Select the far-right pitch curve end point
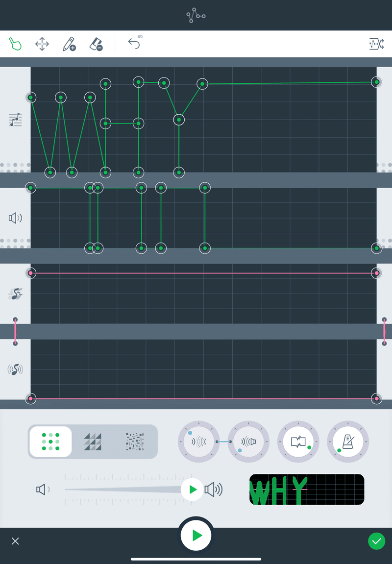The height and width of the screenshot is (564, 392). point(376,82)
